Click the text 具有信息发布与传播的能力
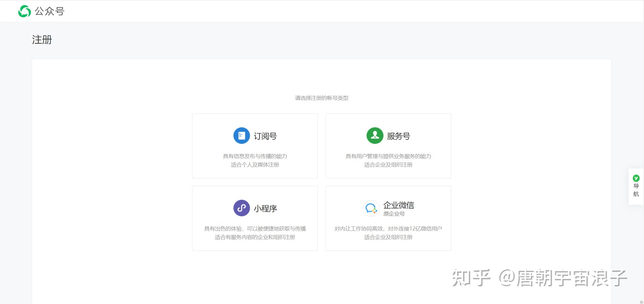644x304 pixels. [x=255, y=156]
